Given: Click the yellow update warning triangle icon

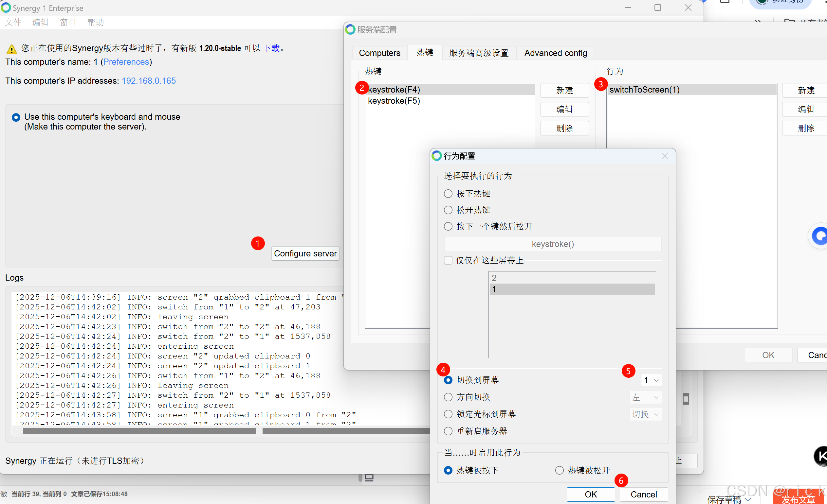Looking at the screenshot, I should coord(11,49).
